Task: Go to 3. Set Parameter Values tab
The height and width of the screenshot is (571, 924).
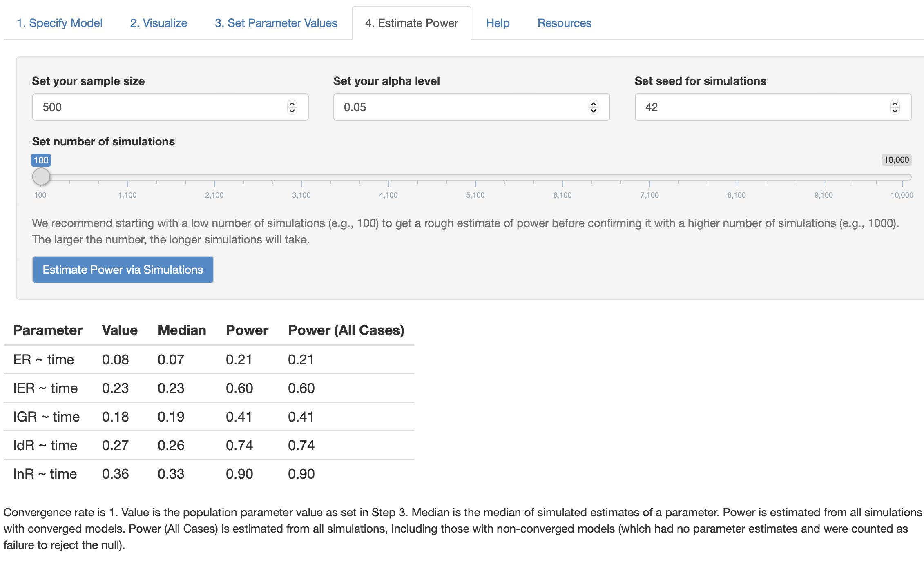Action: pyautogui.click(x=276, y=23)
